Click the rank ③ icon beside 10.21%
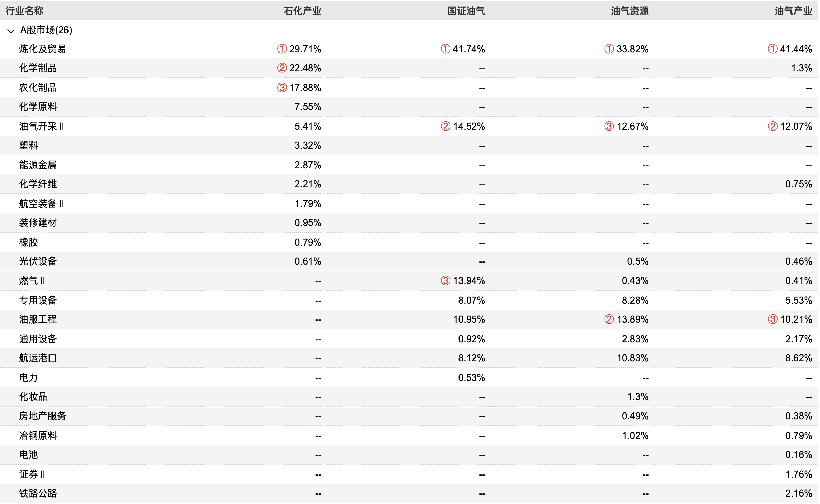Viewport: 820px width, 504px height. pyautogui.click(x=773, y=319)
